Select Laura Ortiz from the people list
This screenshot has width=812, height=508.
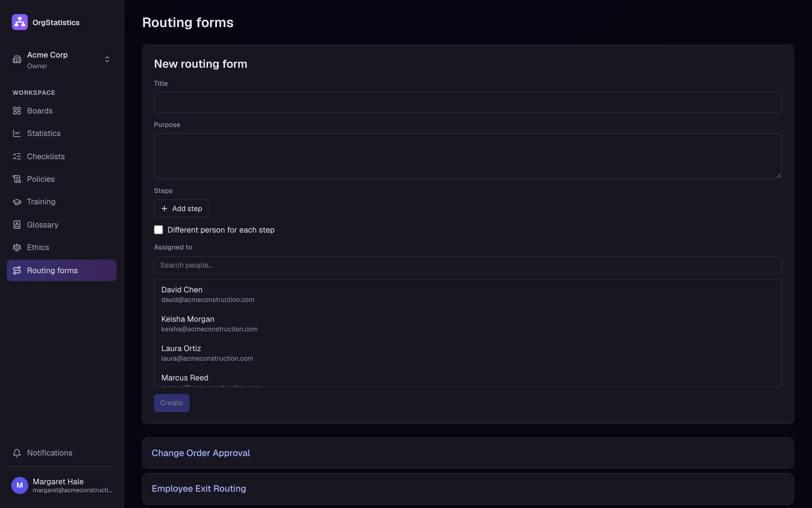pos(468,353)
